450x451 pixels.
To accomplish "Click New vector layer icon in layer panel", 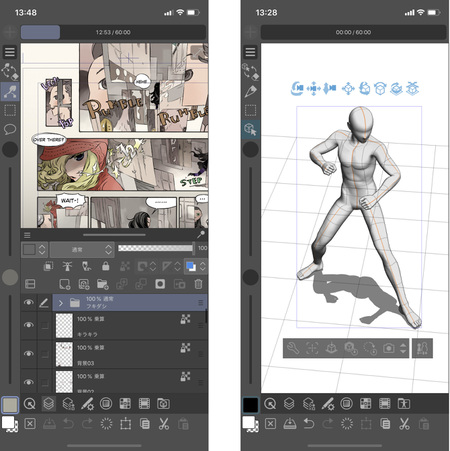I will click(84, 284).
